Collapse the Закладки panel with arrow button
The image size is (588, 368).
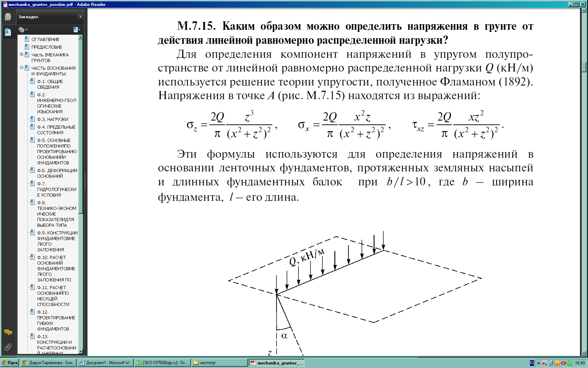pyautogui.click(x=80, y=16)
